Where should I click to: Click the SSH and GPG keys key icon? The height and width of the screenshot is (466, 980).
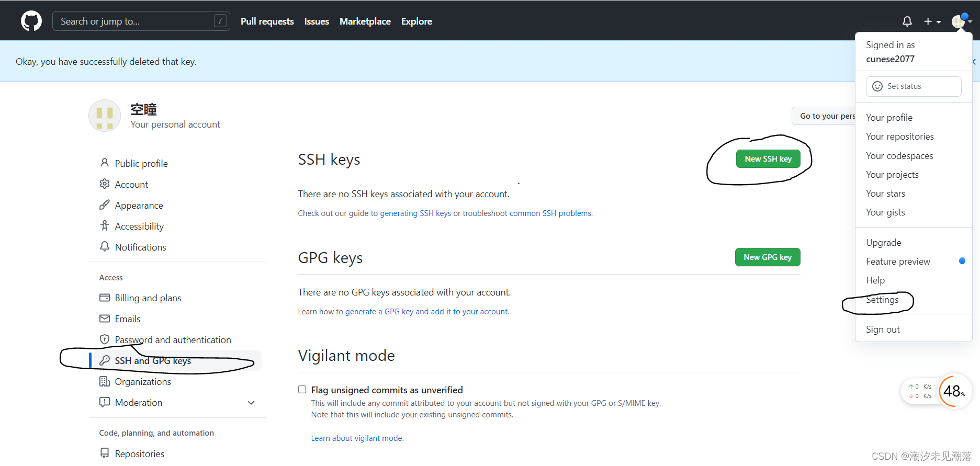pos(105,360)
